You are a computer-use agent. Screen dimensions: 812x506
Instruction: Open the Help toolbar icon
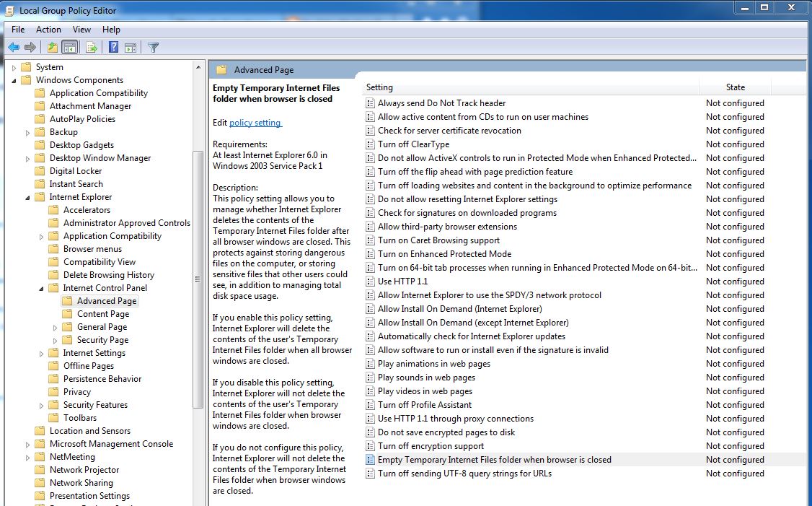(113, 48)
